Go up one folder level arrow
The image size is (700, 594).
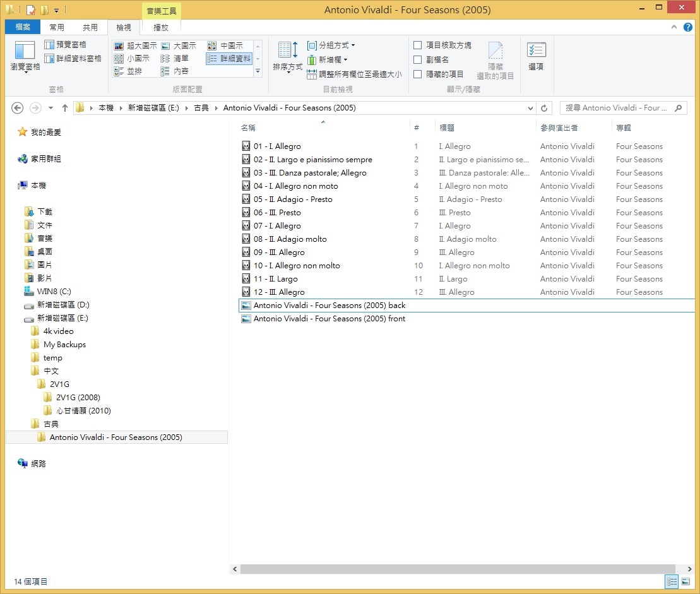(x=64, y=108)
